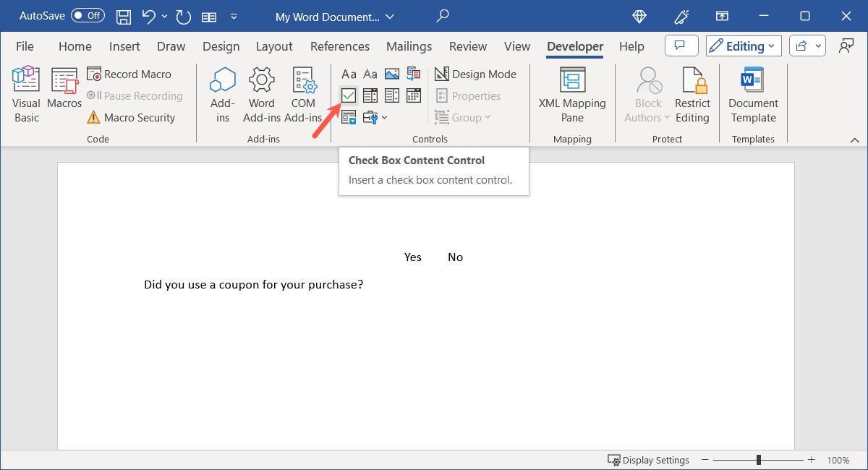Image resolution: width=868 pixels, height=470 pixels.
Task: Switch to the Developer ribbon tab
Action: [574, 46]
